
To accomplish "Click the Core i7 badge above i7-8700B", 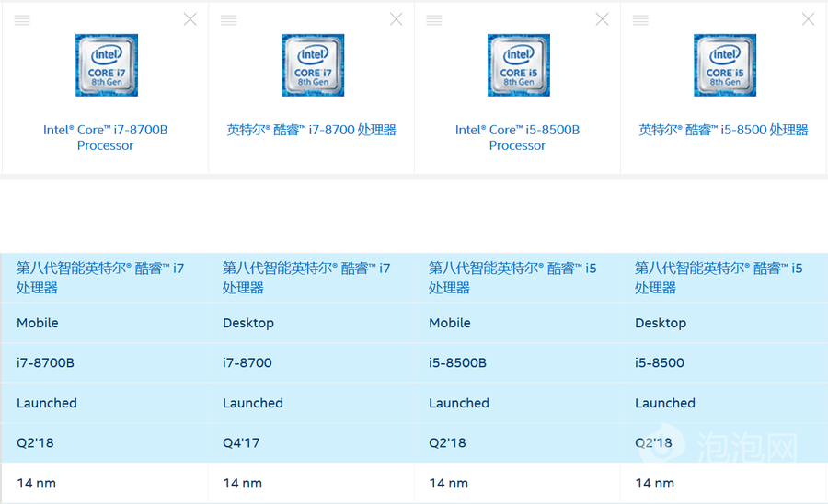I will coord(107,65).
